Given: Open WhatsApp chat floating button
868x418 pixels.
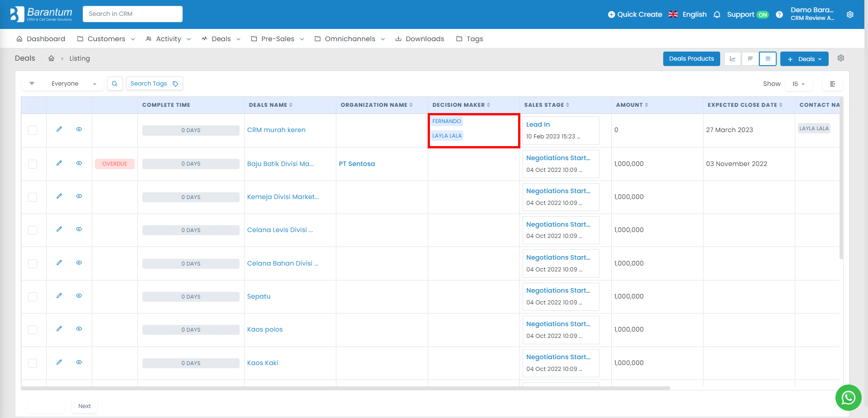Looking at the screenshot, I should 848,398.
